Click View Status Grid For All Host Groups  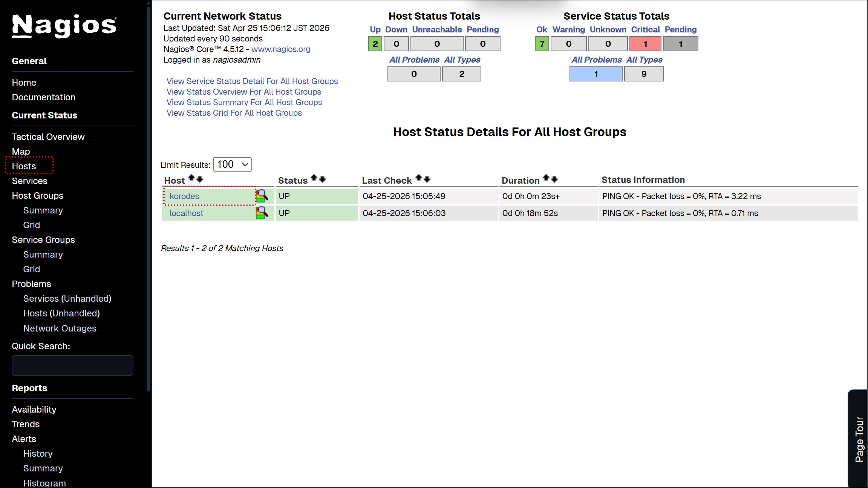click(x=234, y=113)
